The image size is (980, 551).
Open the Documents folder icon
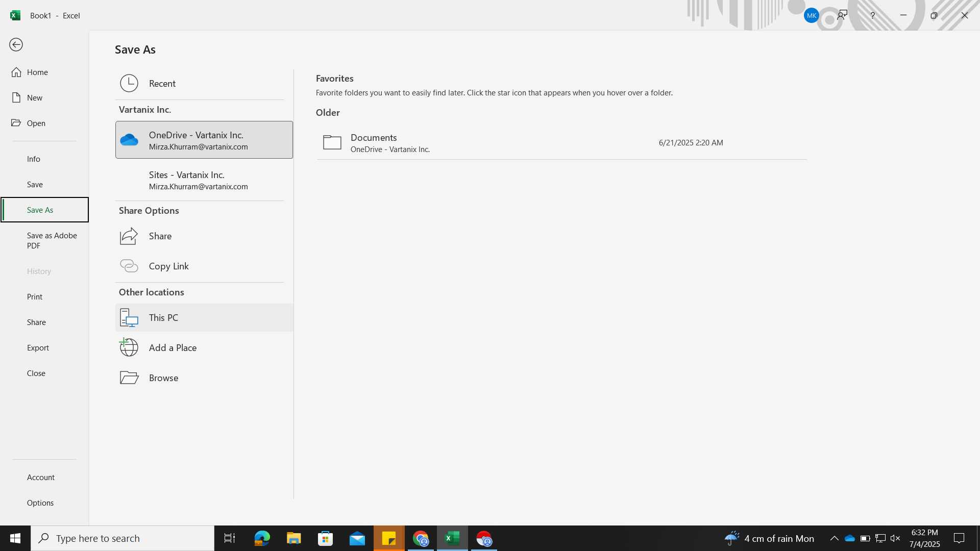[x=332, y=142]
